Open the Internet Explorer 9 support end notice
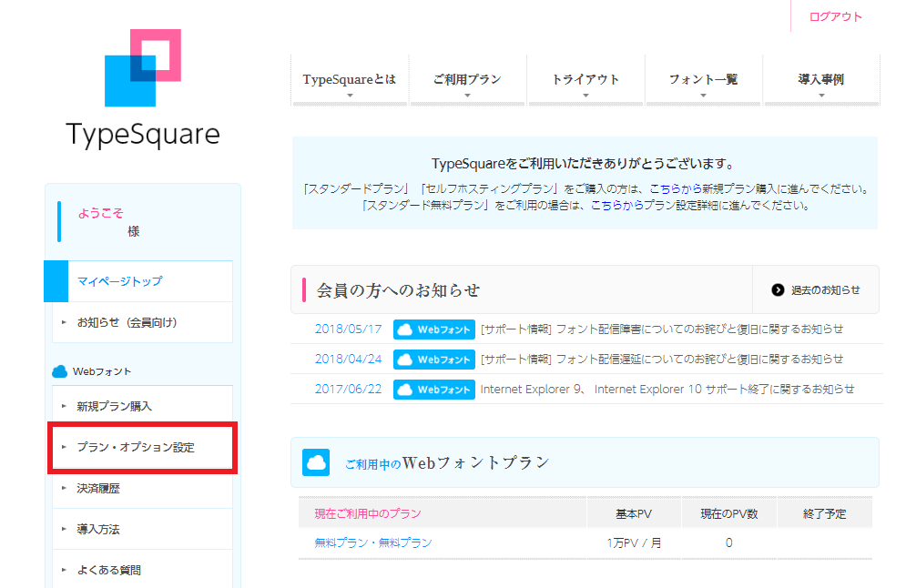This screenshot has width=906, height=588. (x=667, y=390)
